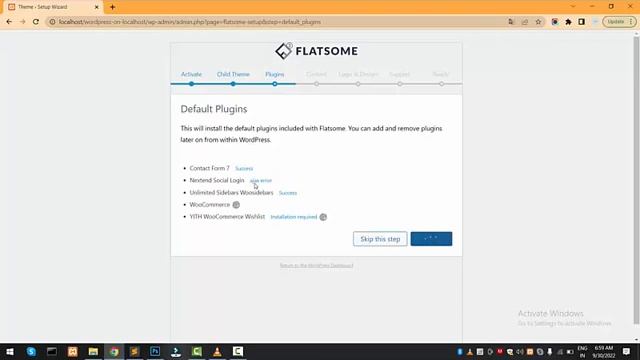
Task: Open site information icon in address bar
Action: pyautogui.click(x=52, y=22)
